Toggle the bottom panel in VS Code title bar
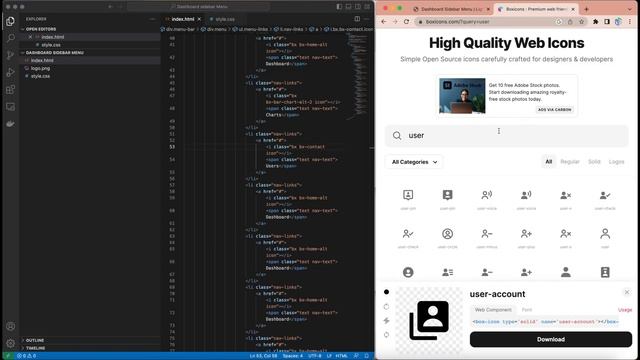Screen dimensions: 640x360 (x=349, y=7)
